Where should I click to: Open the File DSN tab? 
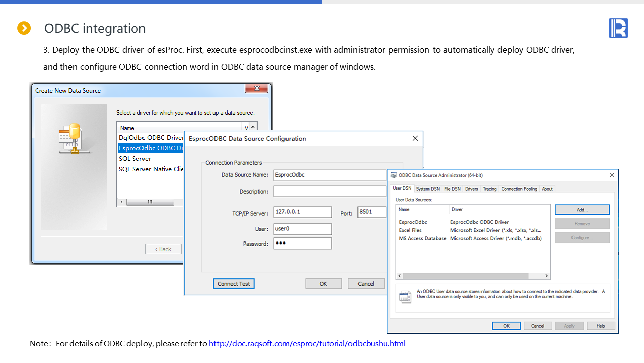(x=452, y=189)
